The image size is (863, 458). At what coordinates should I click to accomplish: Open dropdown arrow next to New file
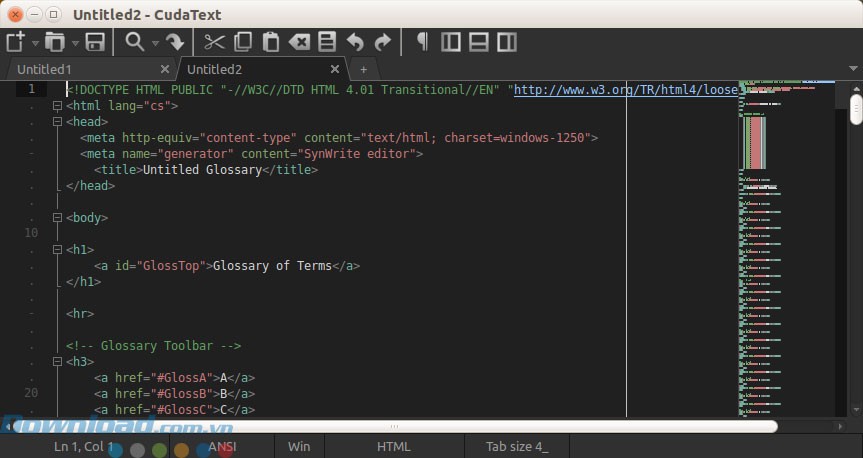click(x=35, y=43)
